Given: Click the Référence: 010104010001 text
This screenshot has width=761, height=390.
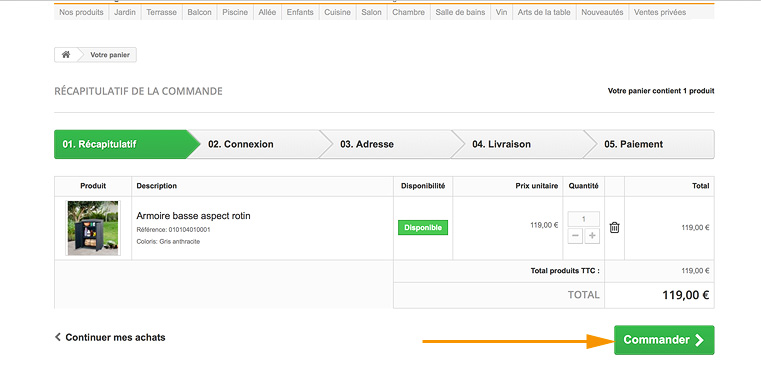Looking at the screenshot, I should click(x=173, y=229).
